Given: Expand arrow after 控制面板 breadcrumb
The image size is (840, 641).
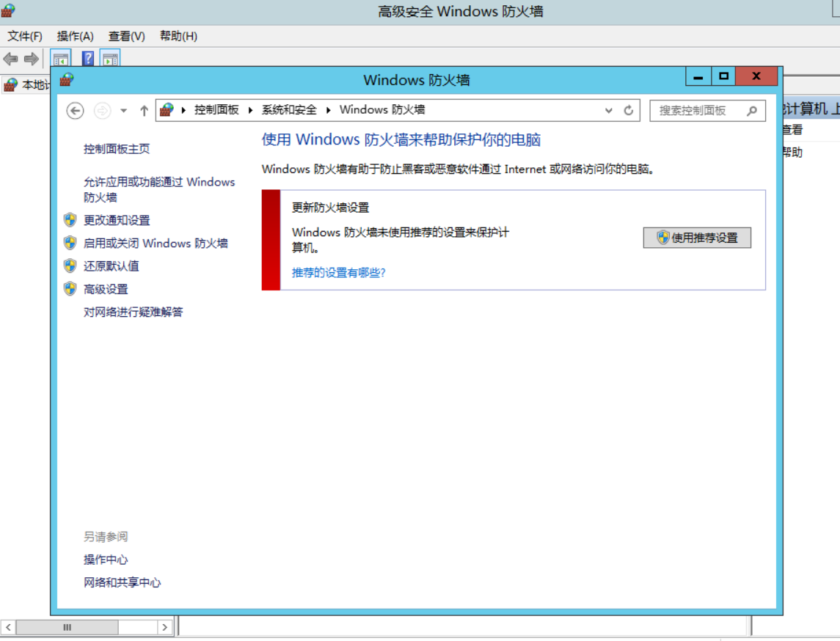Looking at the screenshot, I should pyautogui.click(x=250, y=110).
